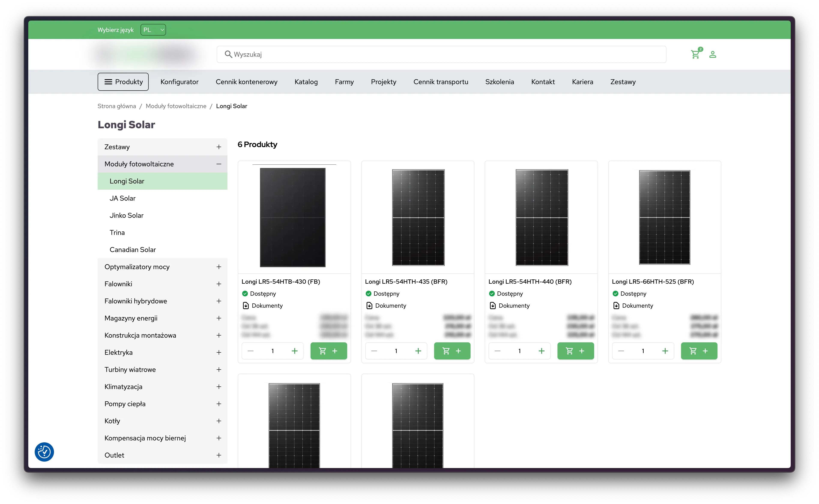Image resolution: width=819 pixels, height=504 pixels.
Task: Open Kariera page
Action: tap(582, 82)
